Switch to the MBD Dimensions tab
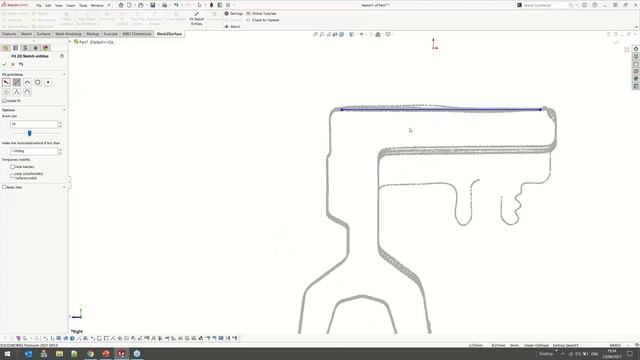 click(x=137, y=34)
